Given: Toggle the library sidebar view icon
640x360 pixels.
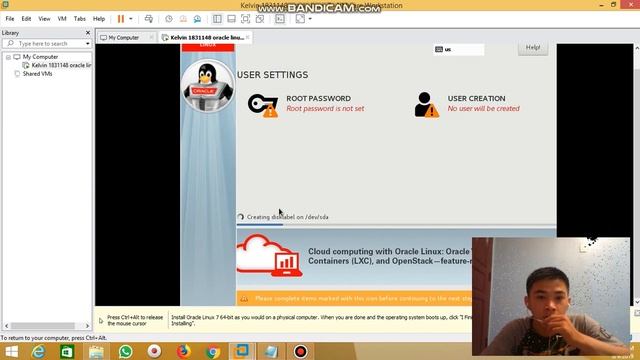Looking at the screenshot, I should pyautogui.click(x=217, y=19).
